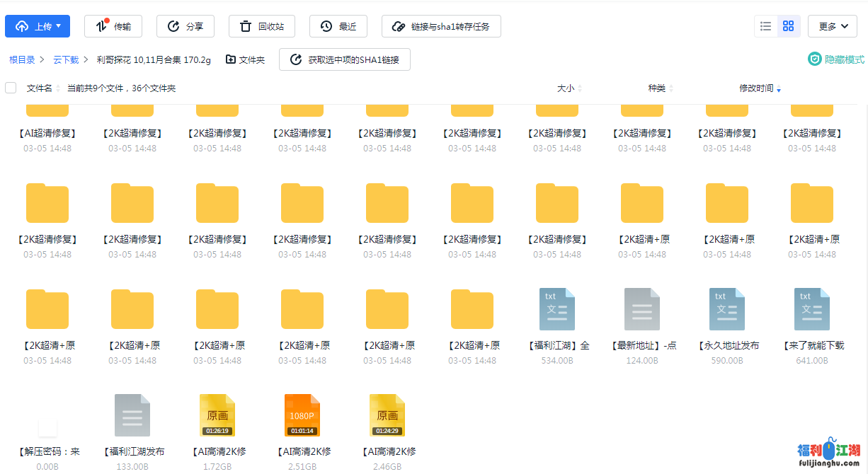
Task: Navigate to 根目录 in breadcrumb
Action: point(22,60)
